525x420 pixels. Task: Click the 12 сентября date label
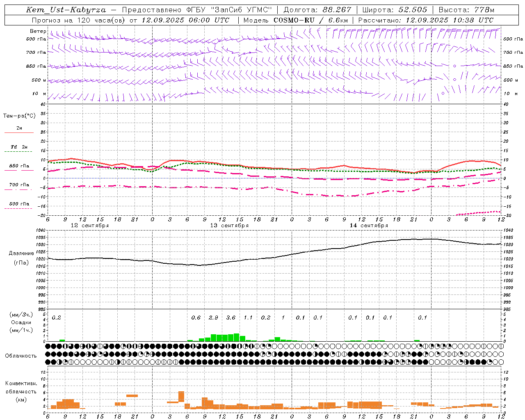[90, 226]
